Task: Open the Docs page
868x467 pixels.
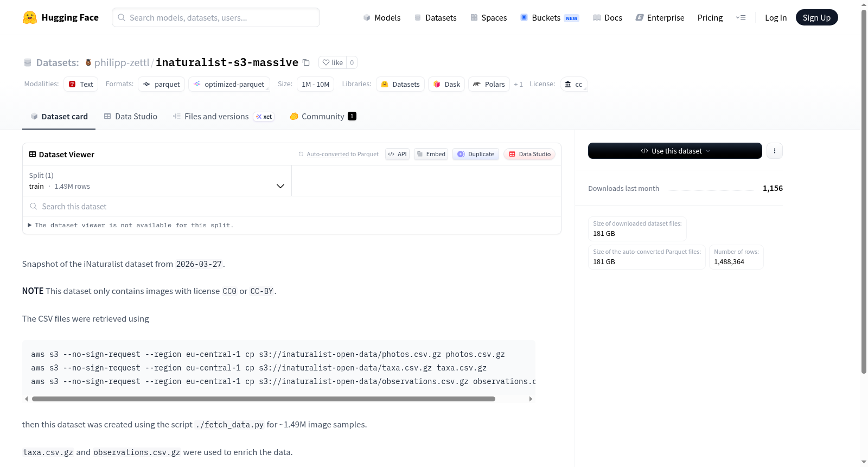Action: (608, 17)
